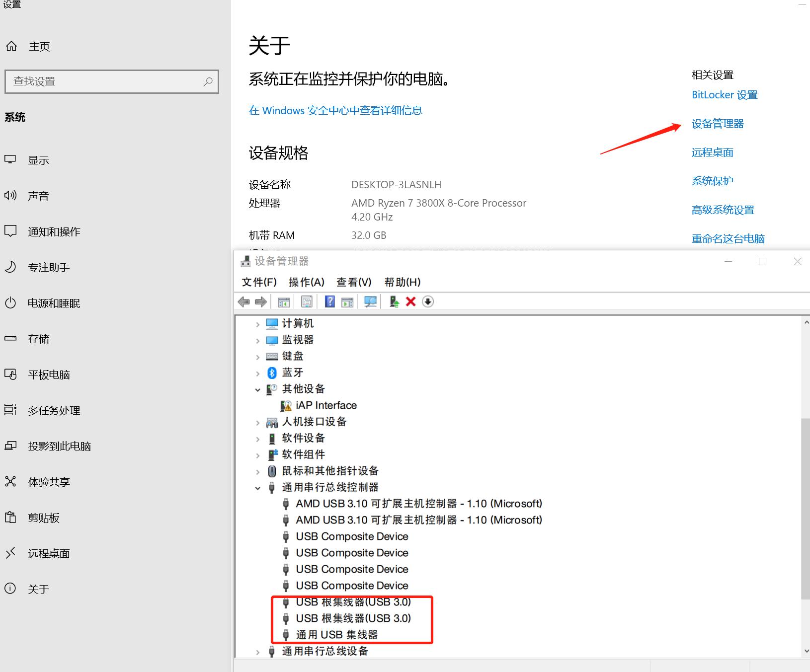Image resolution: width=810 pixels, height=672 pixels.
Task: Collapse the 通用串行总线控制器 category
Action: (x=258, y=488)
